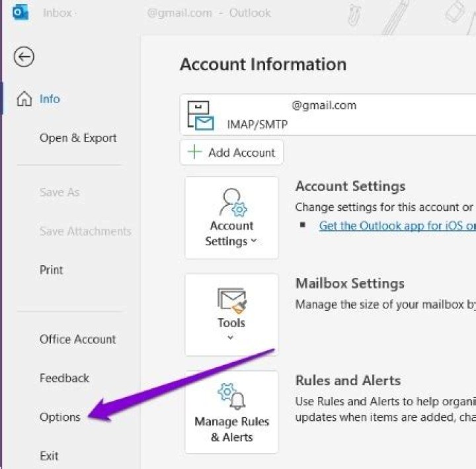Viewport: 476px width, 469px height.
Task: Open the Open & Export menu item
Action: pos(78,138)
